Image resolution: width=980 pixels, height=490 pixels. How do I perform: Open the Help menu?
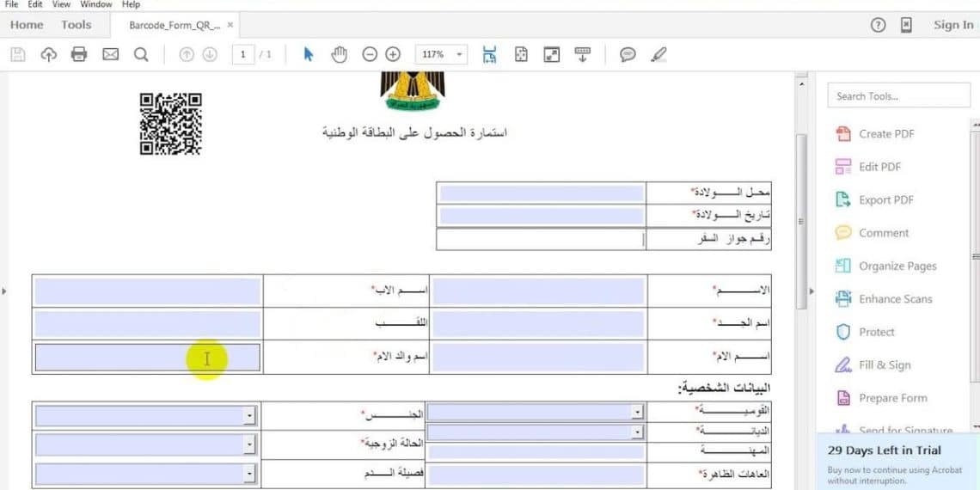click(132, 4)
